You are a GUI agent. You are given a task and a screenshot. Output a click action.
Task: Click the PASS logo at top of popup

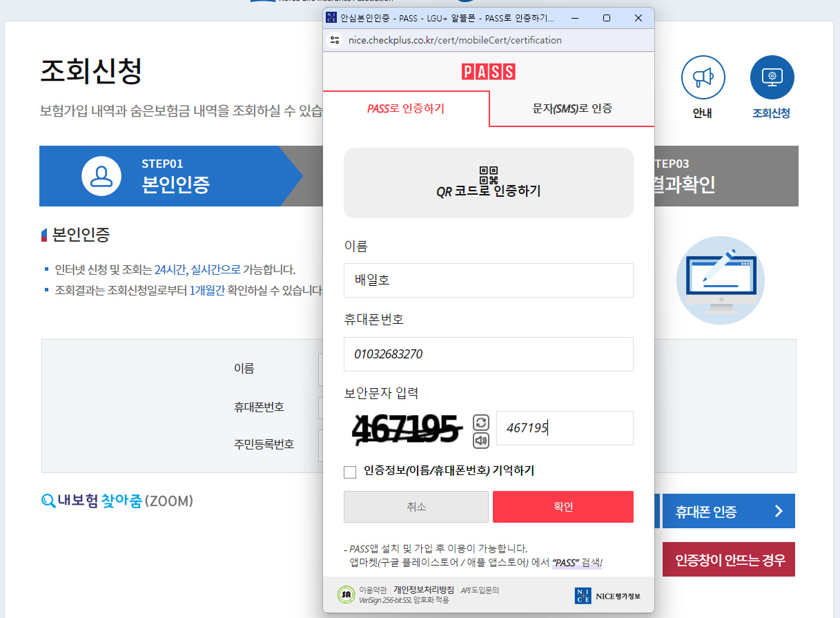pyautogui.click(x=489, y=72)
